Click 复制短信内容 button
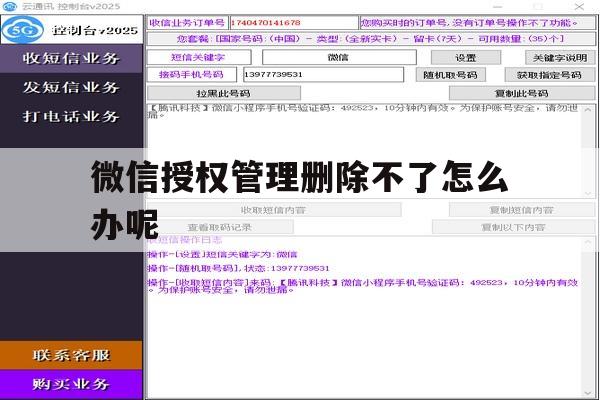Image resolution: width=600 pixels, height=400 pixels. pos(522,210)
